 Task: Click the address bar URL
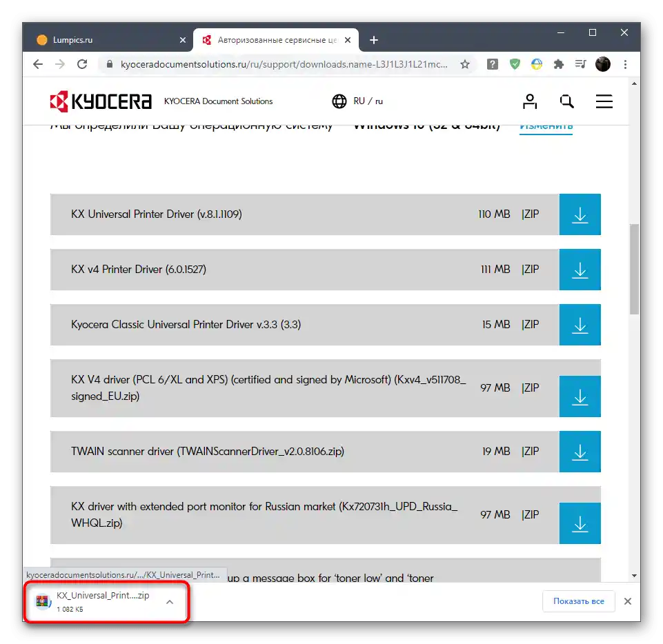click(284, 64)
